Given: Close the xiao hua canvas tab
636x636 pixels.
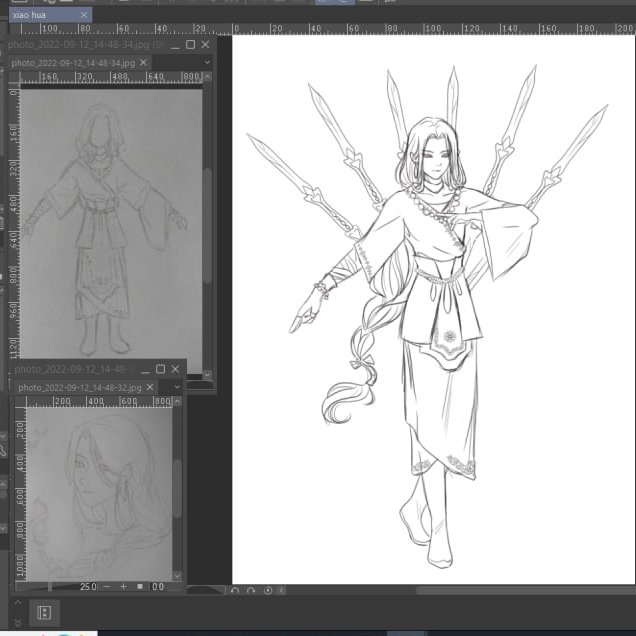Looking at the screenshot, I should [x=84, y=15].
